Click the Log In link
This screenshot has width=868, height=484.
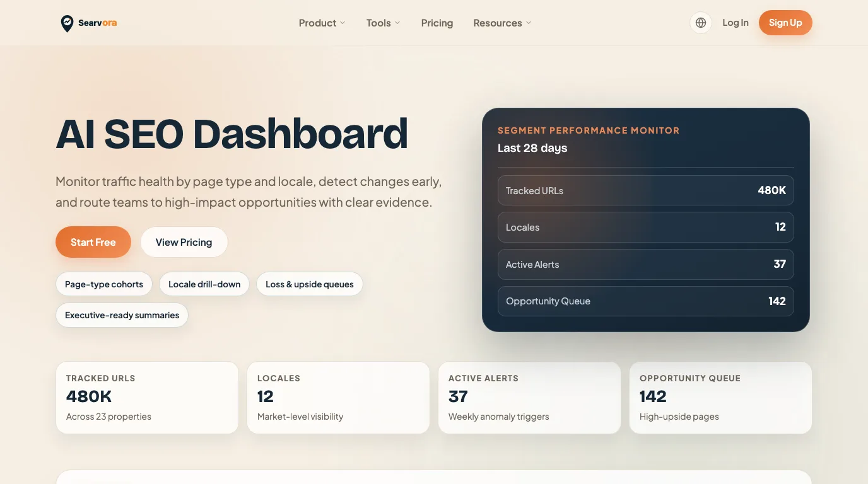736,23
